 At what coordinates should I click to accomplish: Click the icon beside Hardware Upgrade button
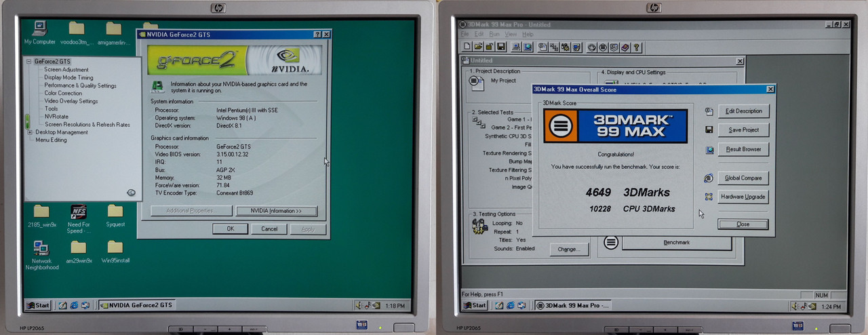pos(709,197)
